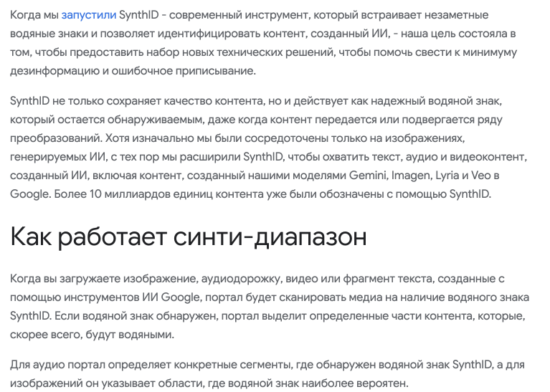Click the word «SynthID» right after the «запустили» link
The height and width of the screenshot is (392, 550).
139,15
